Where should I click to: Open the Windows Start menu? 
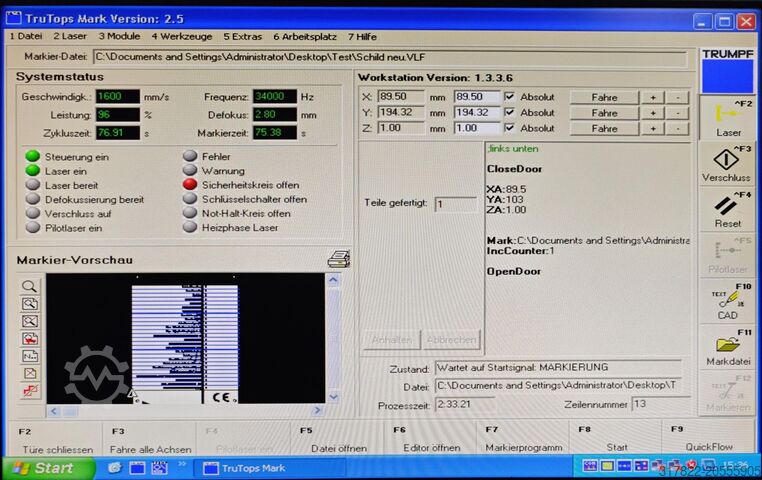47,468
